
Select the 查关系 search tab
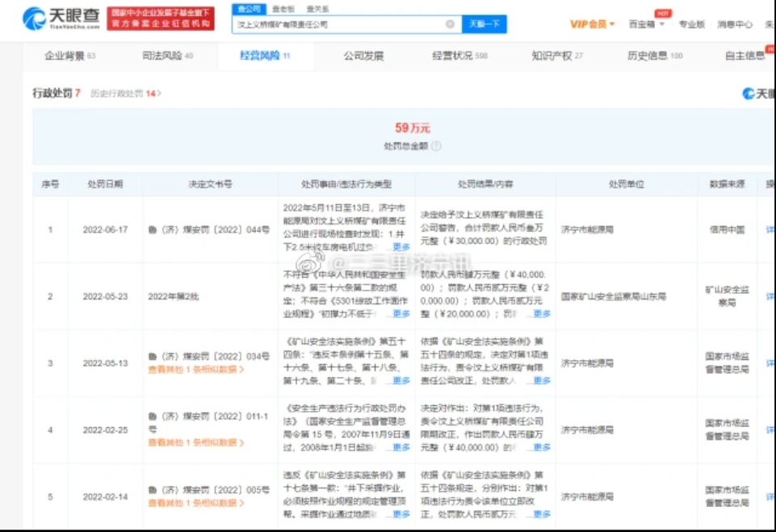317,9
